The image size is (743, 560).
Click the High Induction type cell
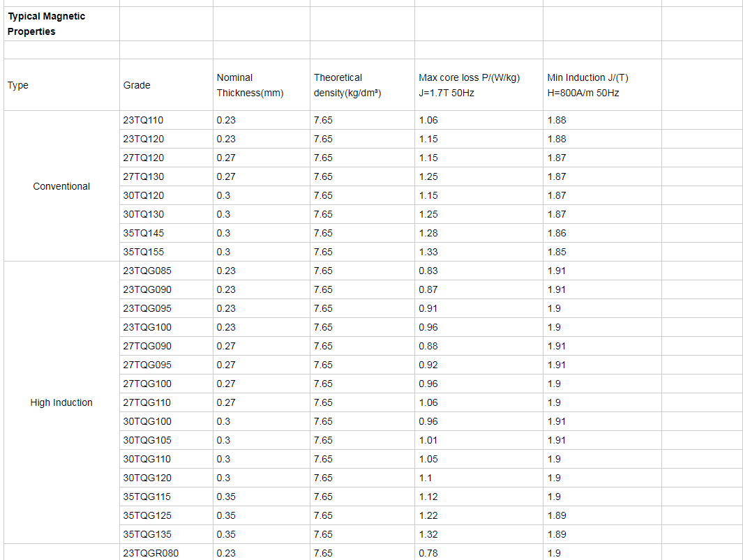[x=61, y=402]
